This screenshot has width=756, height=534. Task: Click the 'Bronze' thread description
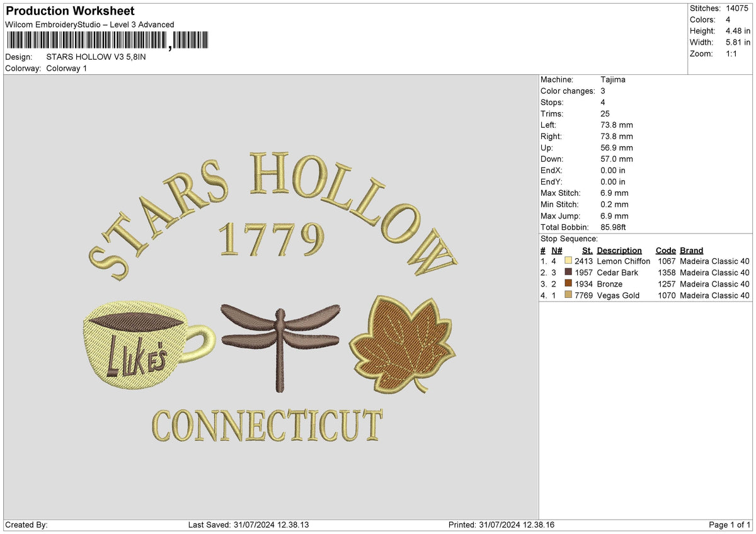pos(610,284)
